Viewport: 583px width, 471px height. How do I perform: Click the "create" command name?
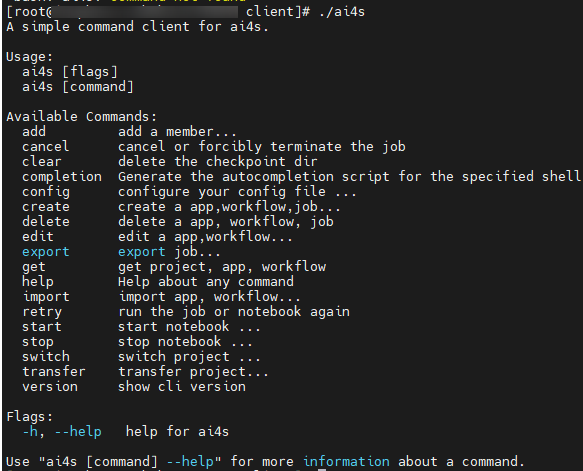click(45, 207)
